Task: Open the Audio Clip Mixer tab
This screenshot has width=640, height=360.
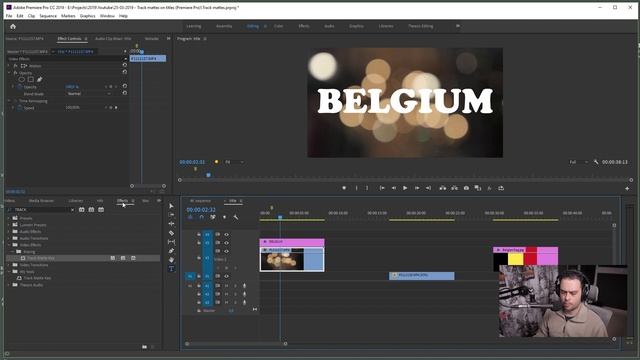Action: pyautogui.click(x=113, y=39)
